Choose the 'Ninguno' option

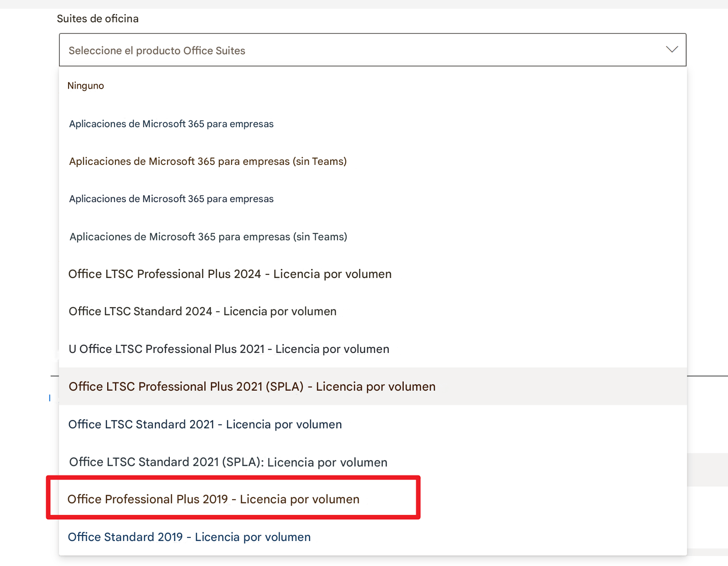point(372,86)
